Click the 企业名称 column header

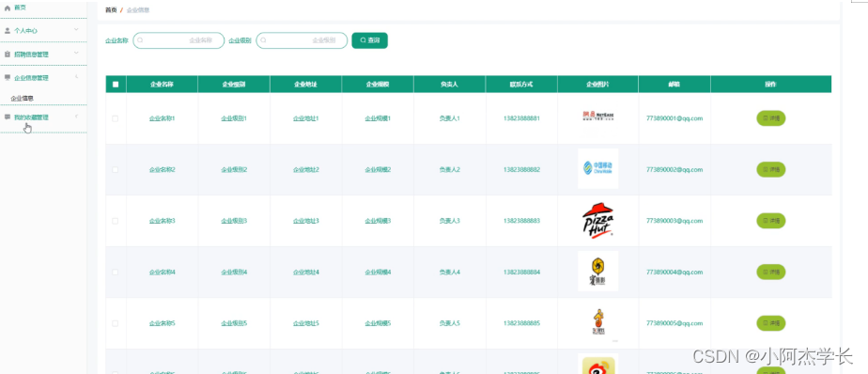click(x=163, y=85)
